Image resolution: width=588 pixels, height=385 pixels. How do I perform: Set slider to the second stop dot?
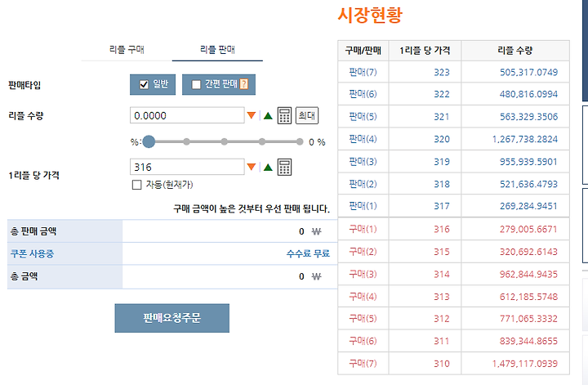[x=186, y=141]
